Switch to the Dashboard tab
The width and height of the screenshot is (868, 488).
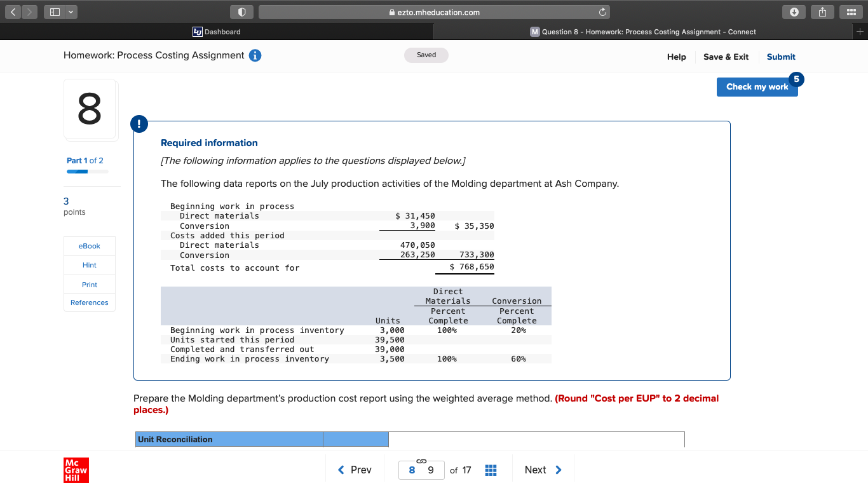[x=216, y=31]
